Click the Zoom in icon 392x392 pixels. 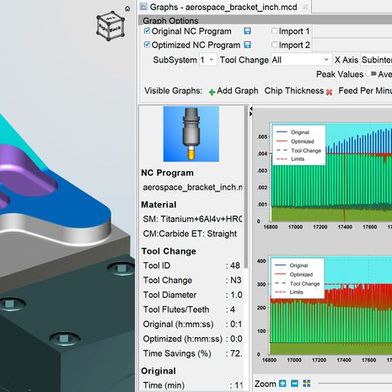[282, 384]
